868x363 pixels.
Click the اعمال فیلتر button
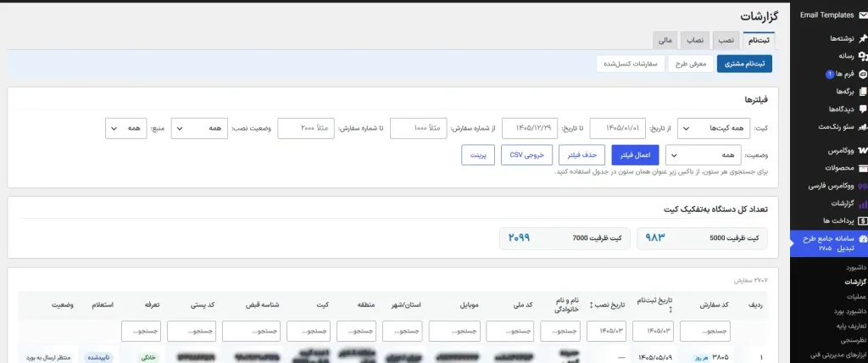click(635, 155)
